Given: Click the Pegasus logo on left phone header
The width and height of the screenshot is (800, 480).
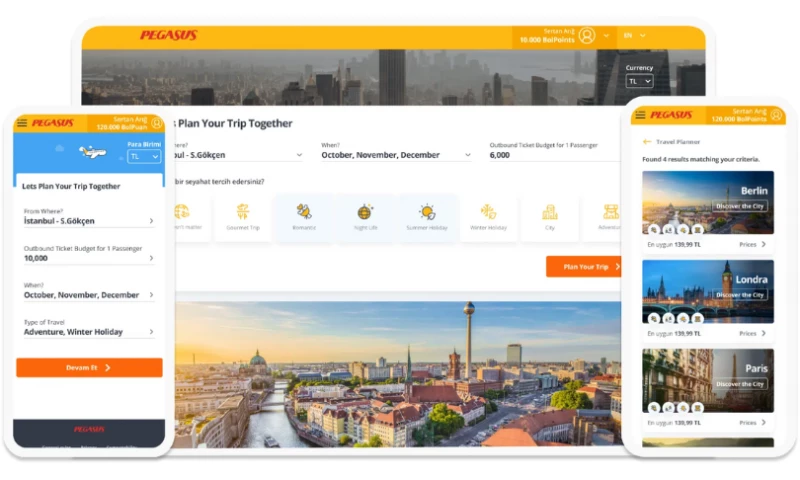Looking at the screenshot, I should click(x=53, y=123).
